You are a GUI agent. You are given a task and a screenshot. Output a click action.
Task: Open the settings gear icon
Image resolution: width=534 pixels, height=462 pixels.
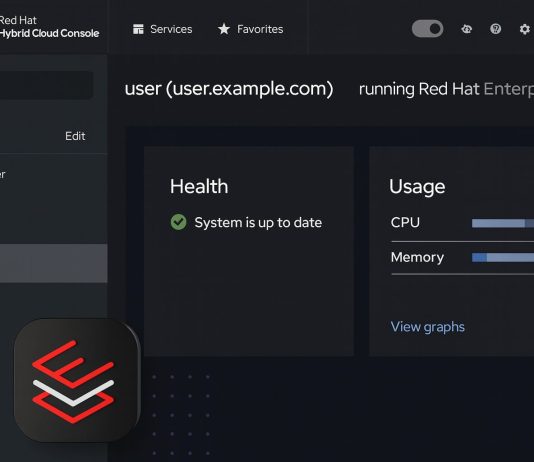tap(524, 29)
